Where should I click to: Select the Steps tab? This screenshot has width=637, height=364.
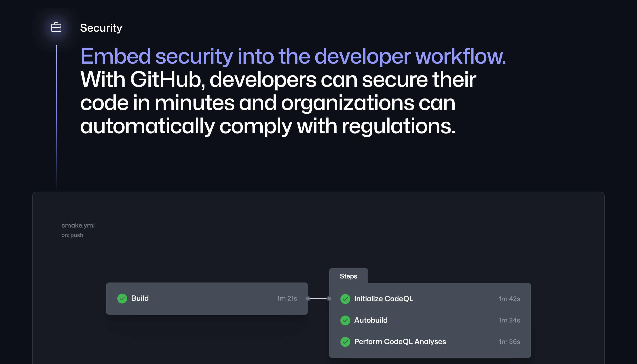(348, 276)
